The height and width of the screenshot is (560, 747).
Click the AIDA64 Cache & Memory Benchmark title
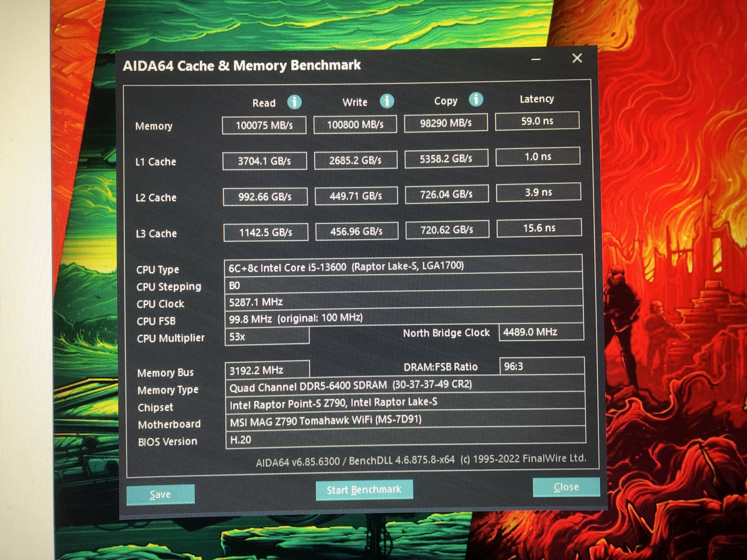tap(242, 65)
